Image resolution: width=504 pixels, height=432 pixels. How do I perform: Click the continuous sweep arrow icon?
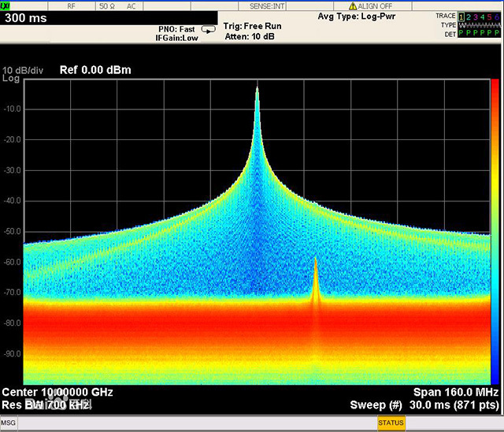[x=208, y=30]
